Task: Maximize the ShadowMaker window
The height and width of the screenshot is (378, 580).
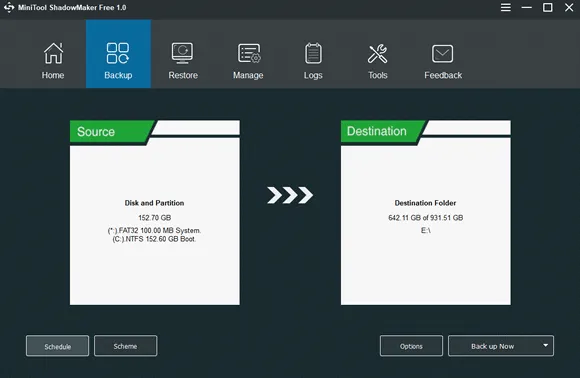Action: (547, 7)
